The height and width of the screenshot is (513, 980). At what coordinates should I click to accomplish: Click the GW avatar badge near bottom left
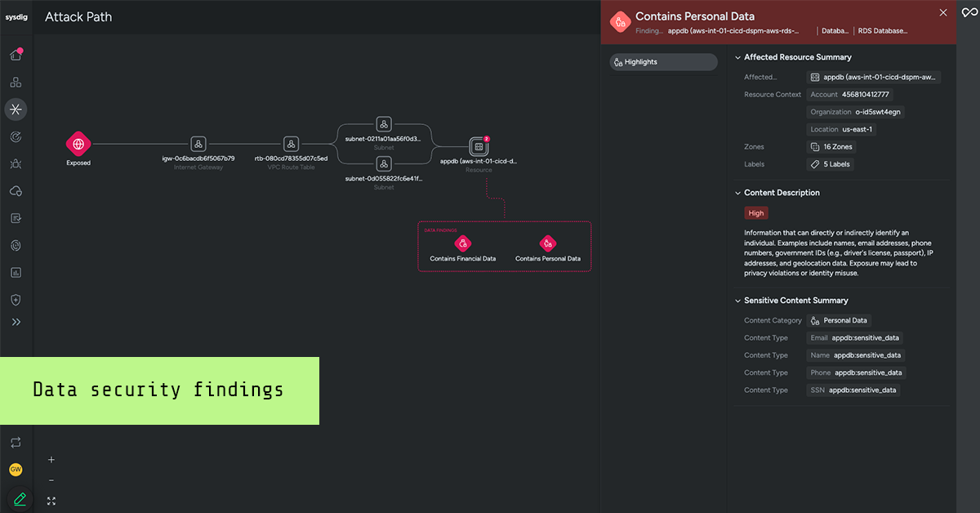16,470
